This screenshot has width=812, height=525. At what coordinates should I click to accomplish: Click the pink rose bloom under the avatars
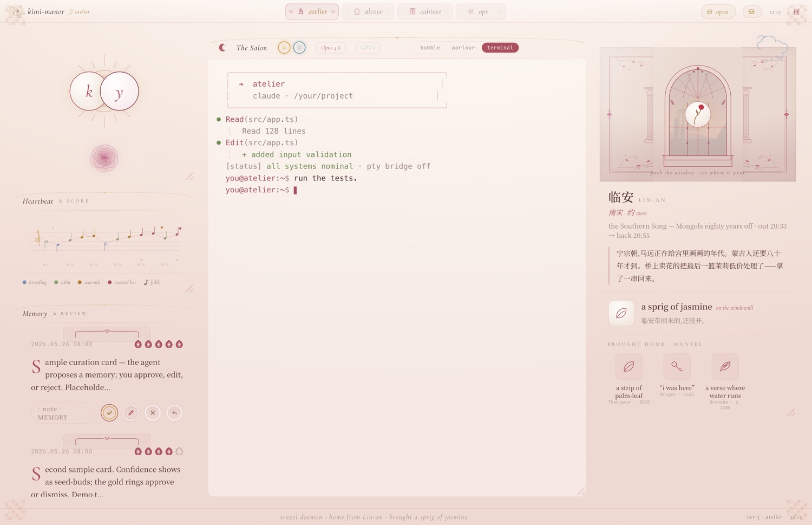(x=104, y=158)
